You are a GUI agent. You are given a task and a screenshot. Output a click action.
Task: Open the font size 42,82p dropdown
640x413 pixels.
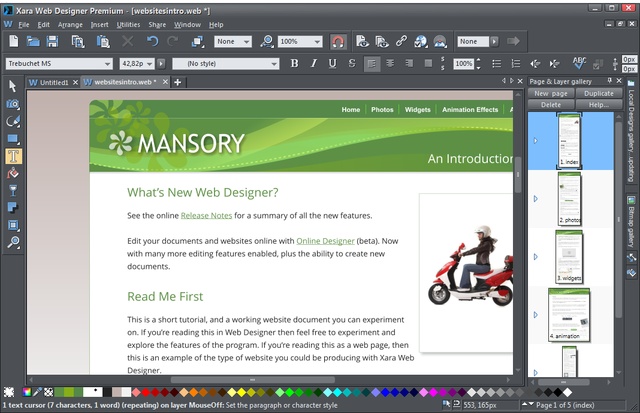tap(149, 64)
